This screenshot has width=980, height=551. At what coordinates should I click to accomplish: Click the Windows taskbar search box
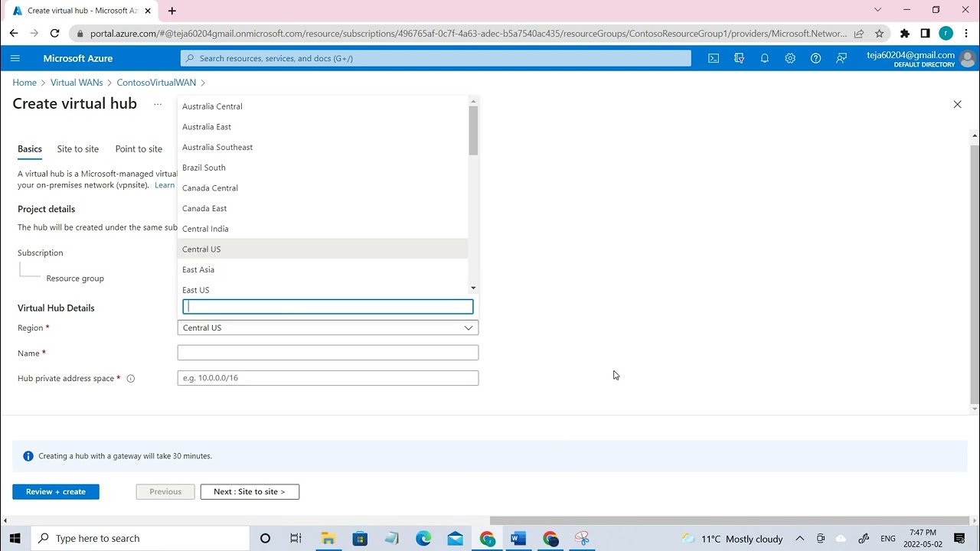pyautogui.click(x=141, y=538)
